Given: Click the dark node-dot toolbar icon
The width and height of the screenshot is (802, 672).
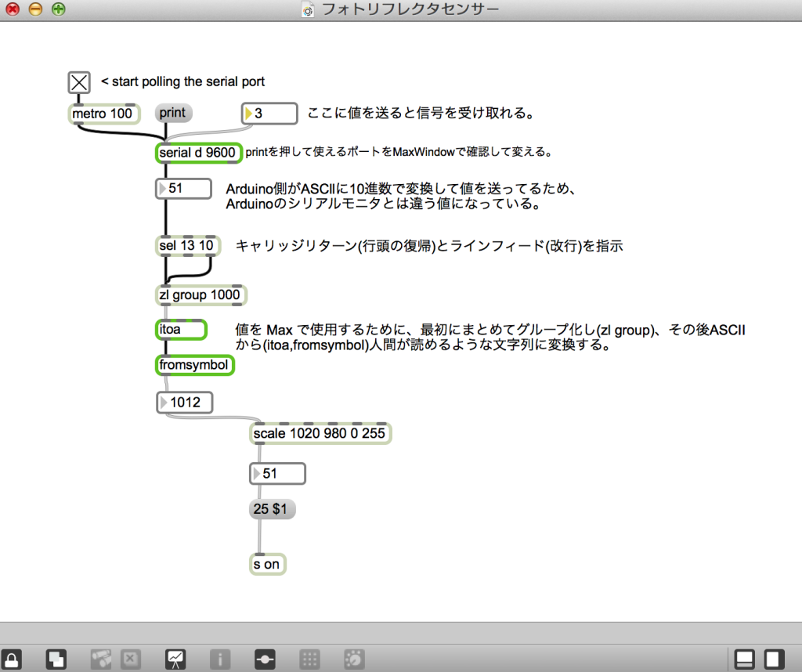Looking at the screenshot, I should [x=265, y=659].
